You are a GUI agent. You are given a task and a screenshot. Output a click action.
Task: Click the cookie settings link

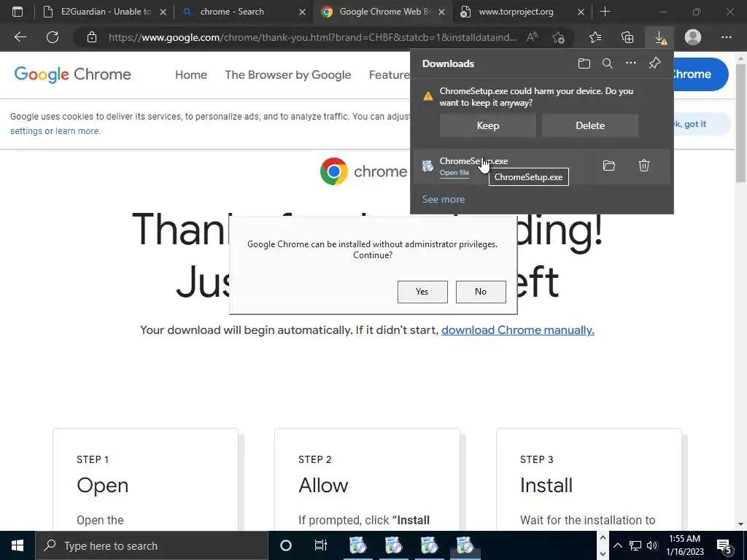coord(26,131)
